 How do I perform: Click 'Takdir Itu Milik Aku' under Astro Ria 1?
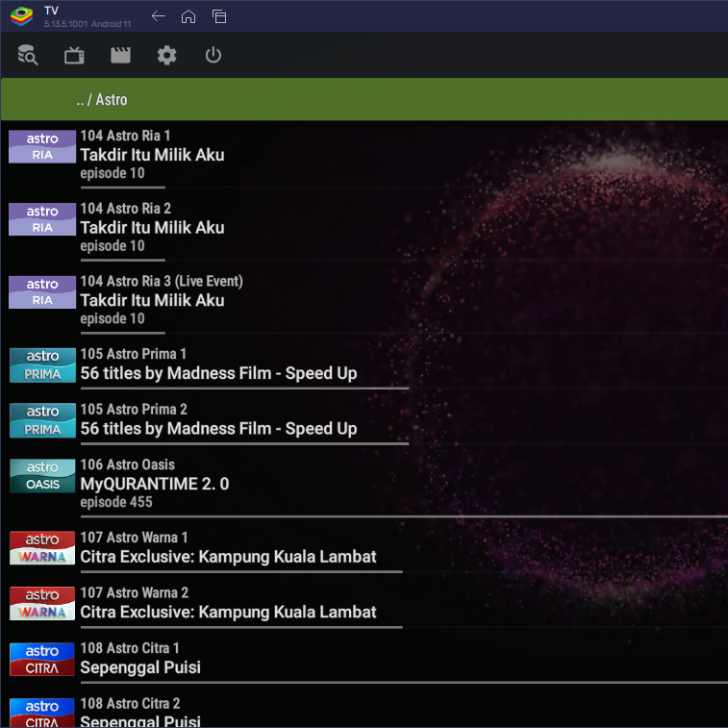[x=152, y=155]
